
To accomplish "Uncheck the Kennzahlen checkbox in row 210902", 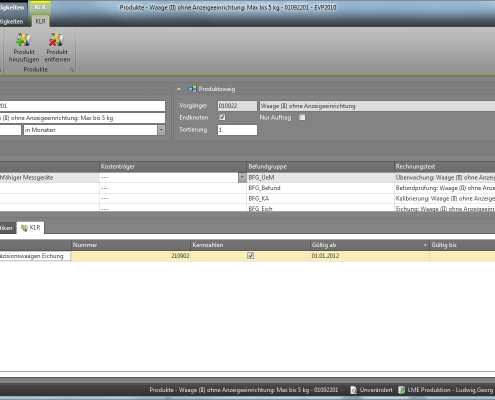I will 251,256.
